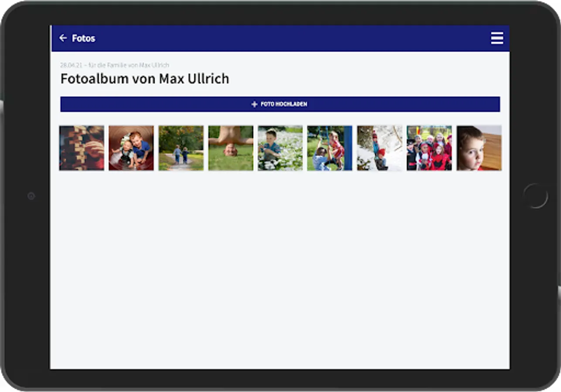Click the empty area below the photo row
This screenshot has height=392, width=561.
[x=280, y=270]
